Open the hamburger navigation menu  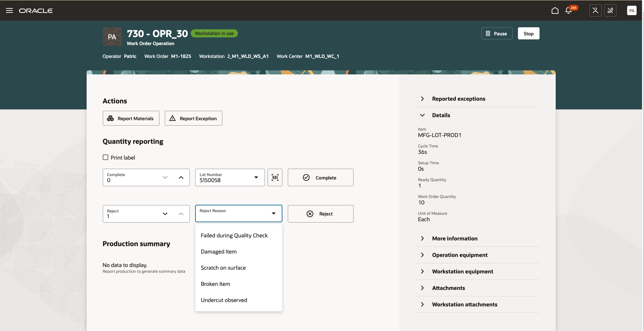[x=9, y=10]
